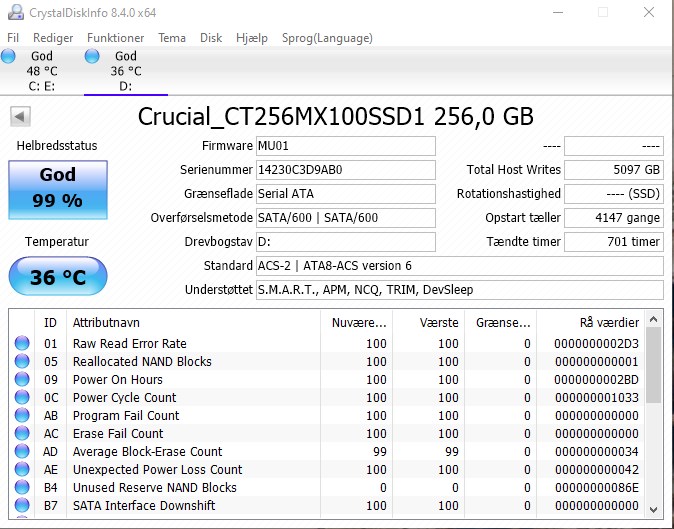
Task: Click the Firmware field showing MU01
Action: pyautogui.click(x=346, y=146)
